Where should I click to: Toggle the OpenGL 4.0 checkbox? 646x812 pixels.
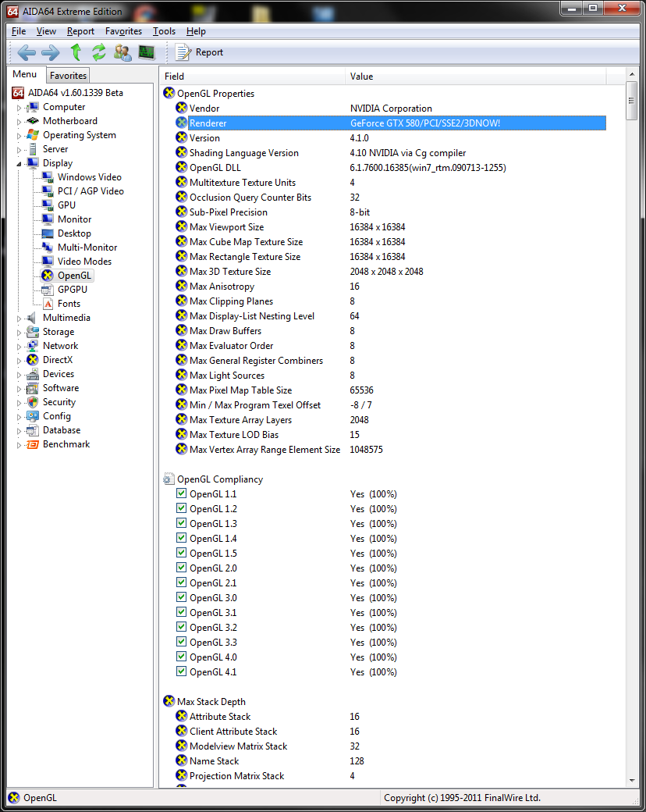[181, 656]
